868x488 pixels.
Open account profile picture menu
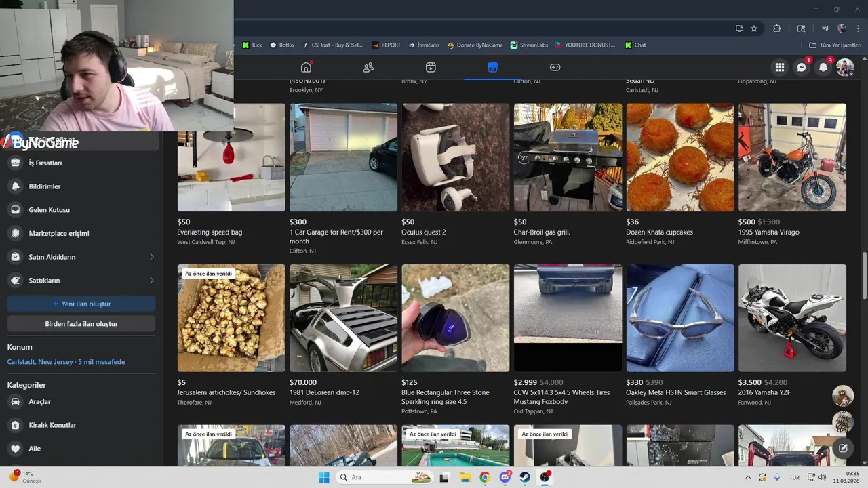[x=845, y=67]
